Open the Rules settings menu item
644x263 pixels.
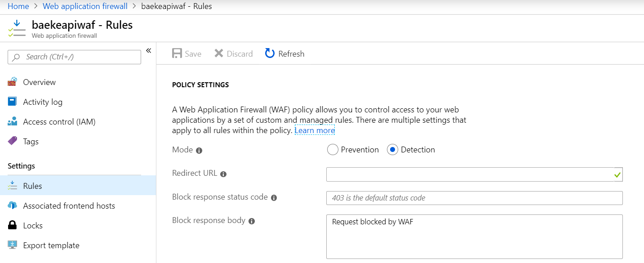click(32, 186)
